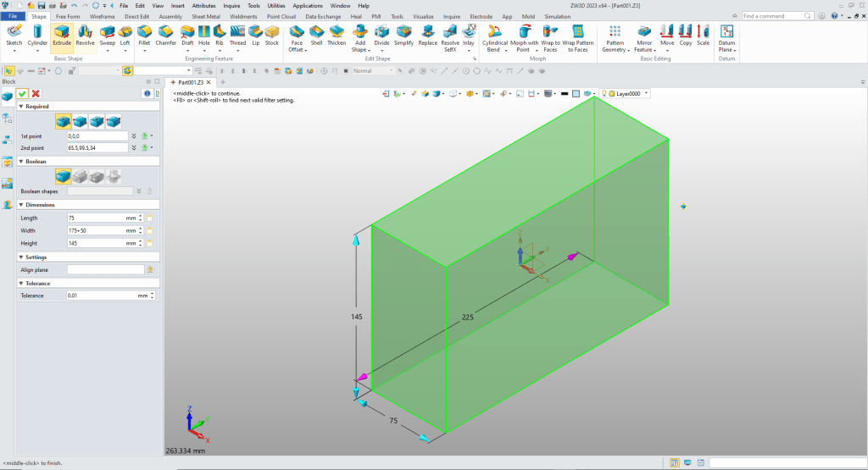Cancel the Block command with red X

(36, 93)
